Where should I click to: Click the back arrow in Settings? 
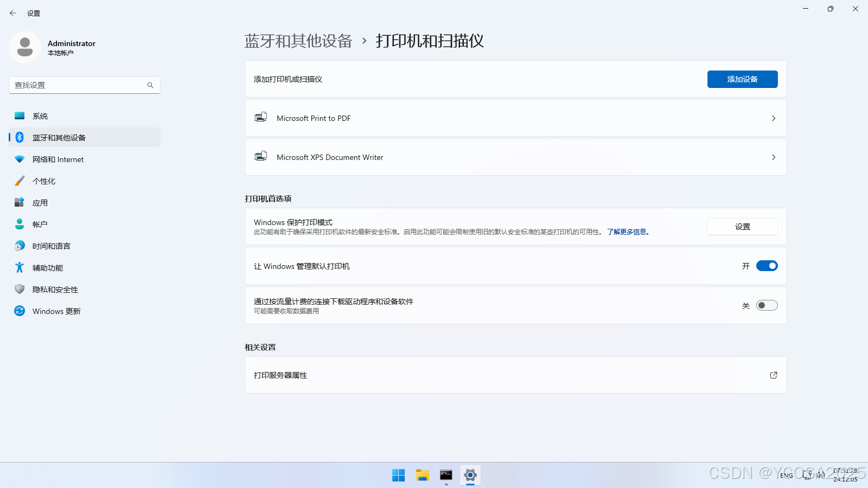click(13, 13)
